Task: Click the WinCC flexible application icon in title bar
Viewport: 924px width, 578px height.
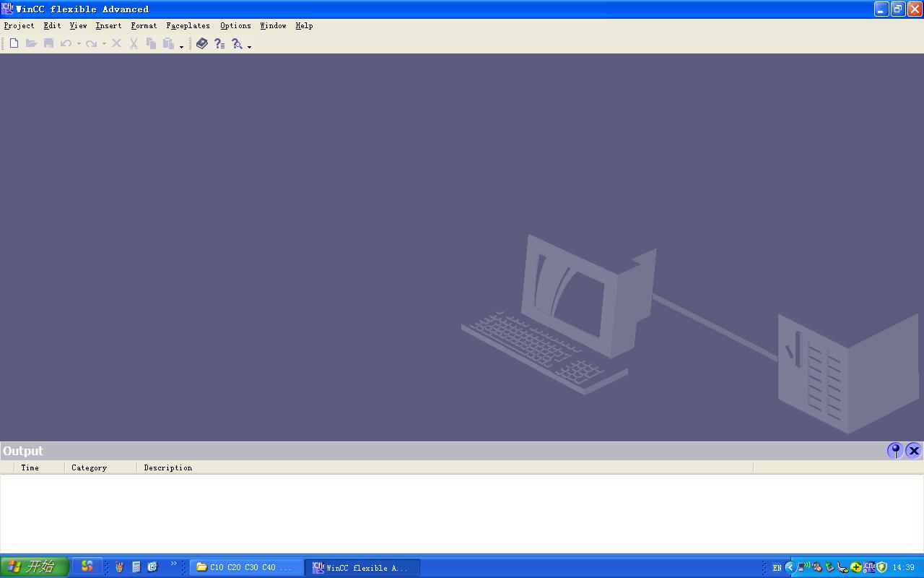Action: (7, 9)
